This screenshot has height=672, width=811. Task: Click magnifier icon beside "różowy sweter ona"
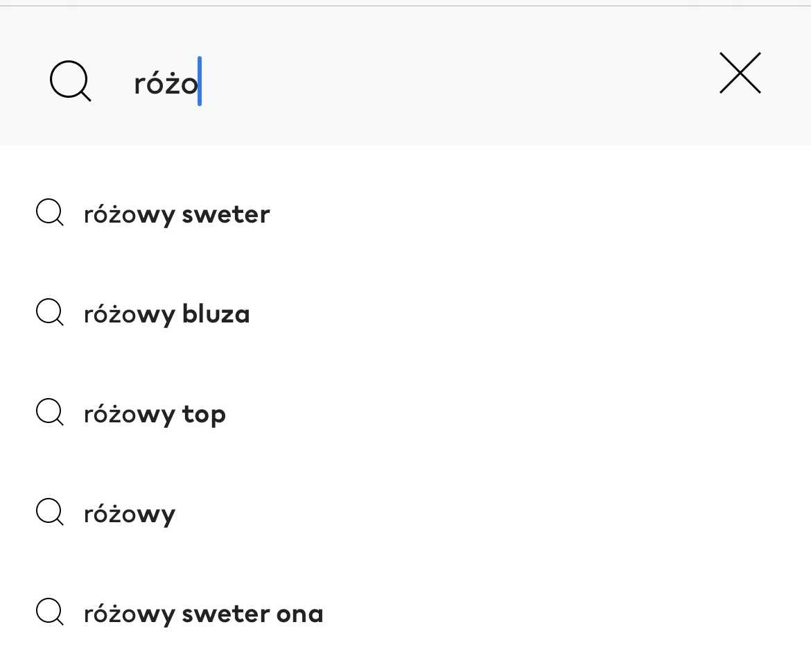pos(50,612)
